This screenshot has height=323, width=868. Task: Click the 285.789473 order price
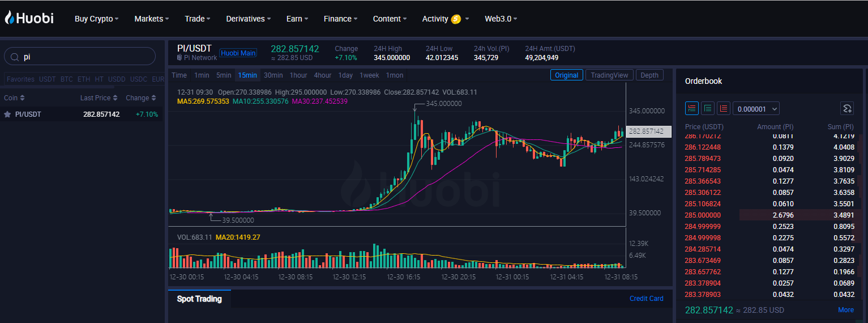click(703, 159)
